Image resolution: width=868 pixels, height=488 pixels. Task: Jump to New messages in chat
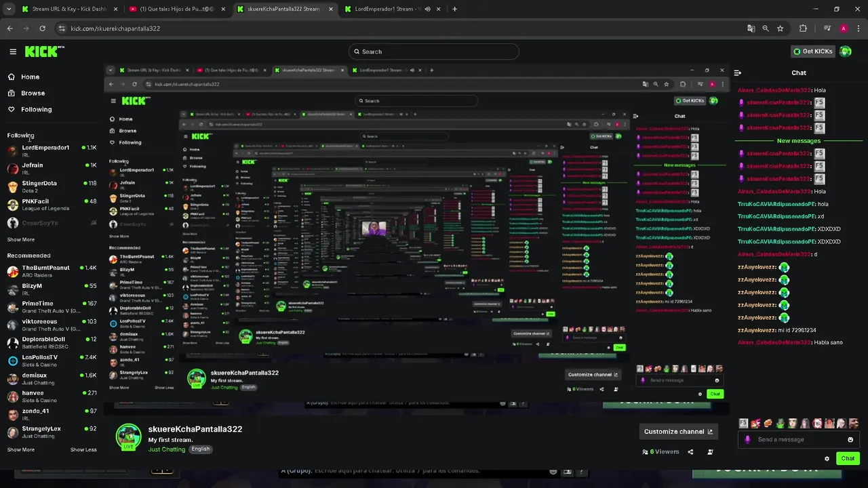tap(799, 141)
